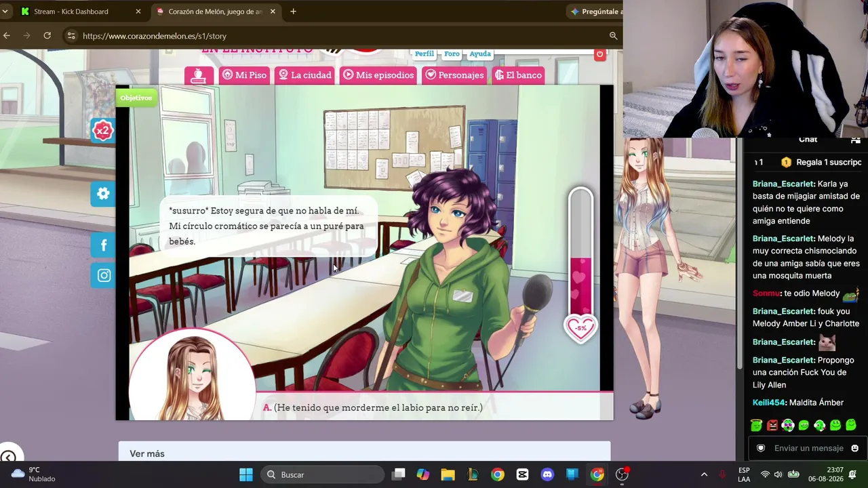Visit El banco page

(518, 75)
